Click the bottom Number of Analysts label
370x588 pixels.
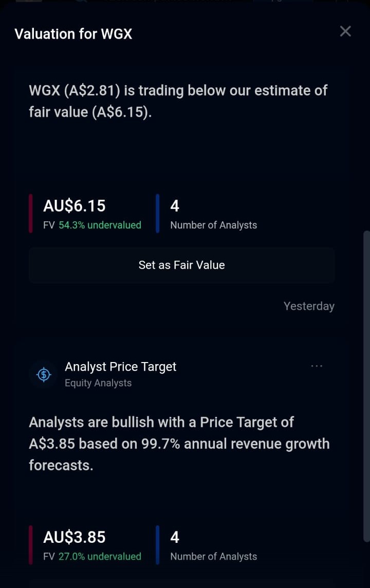click(213, 557)
